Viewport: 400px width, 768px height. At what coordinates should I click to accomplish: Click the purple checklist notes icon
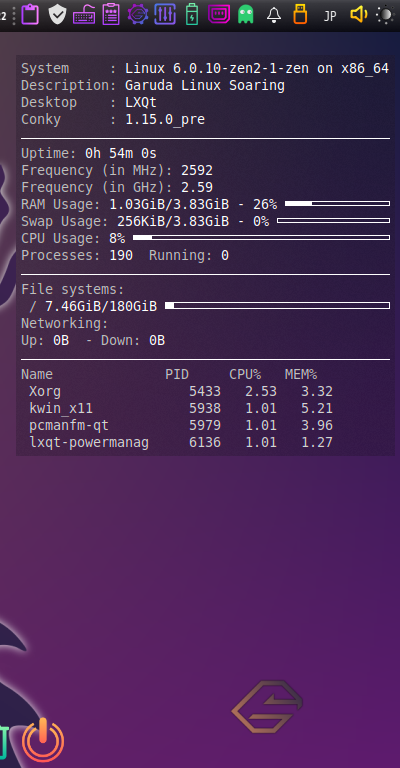[111, 15]
